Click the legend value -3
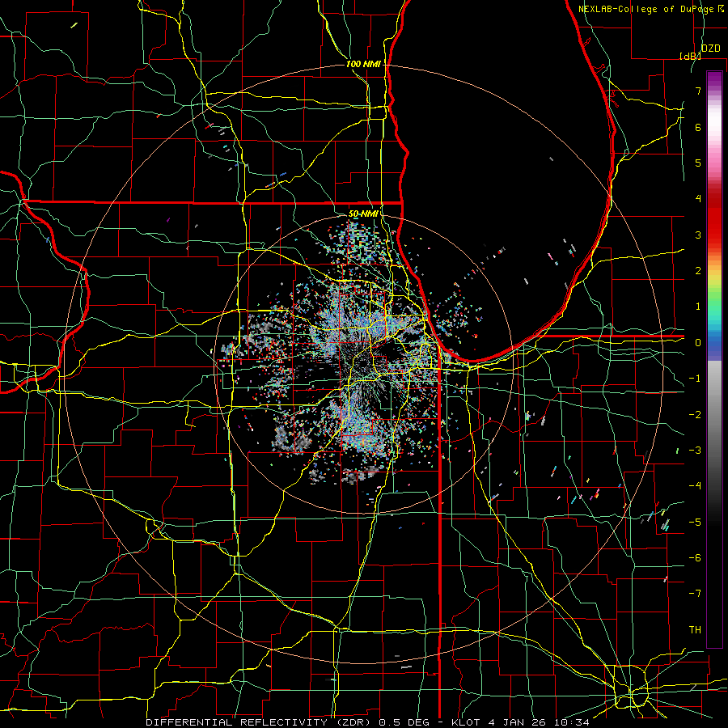Screen dimensions: 728x728 [695, 451]
